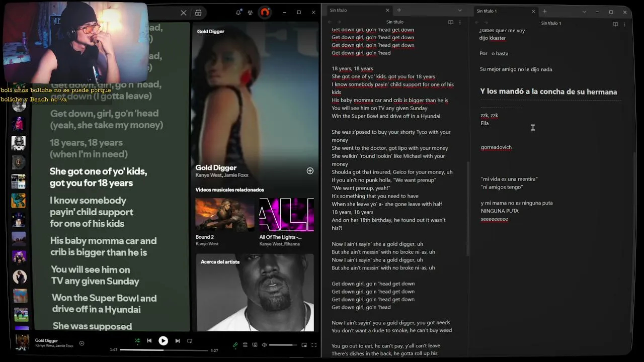The height and width of the screenshot is (362, 644).
Task: Click the line 'Win the Super Bowl and drive off in a Hyundai'
Action: (x=386, y=116)
